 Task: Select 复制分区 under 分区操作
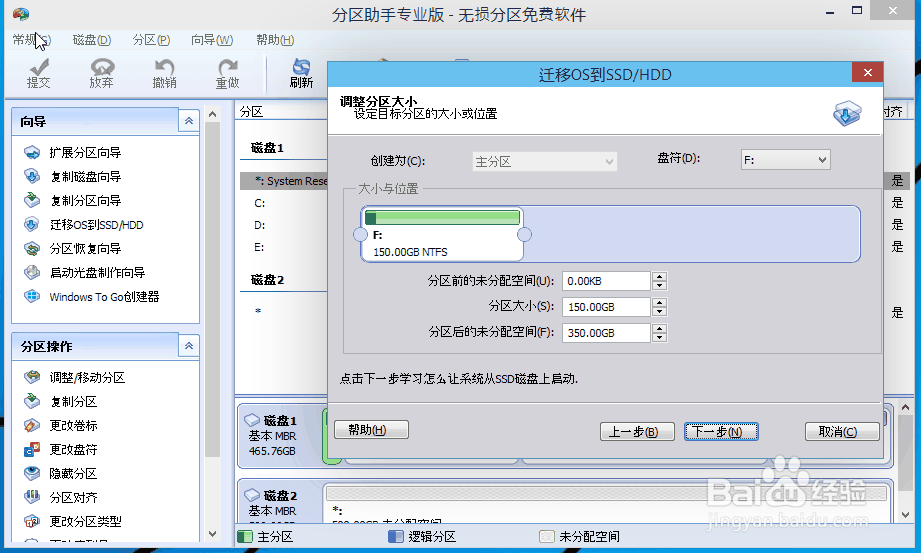(x=73, y=401)
